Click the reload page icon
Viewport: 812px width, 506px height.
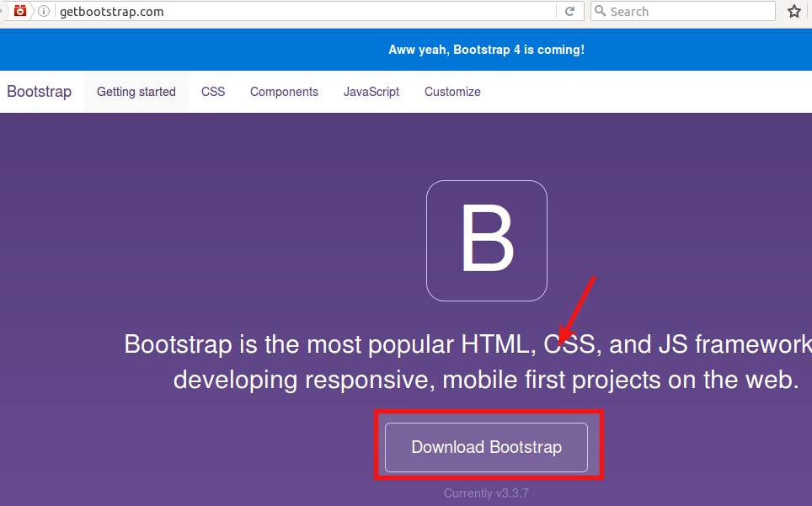pyautogui.click(x=571, y=11)
